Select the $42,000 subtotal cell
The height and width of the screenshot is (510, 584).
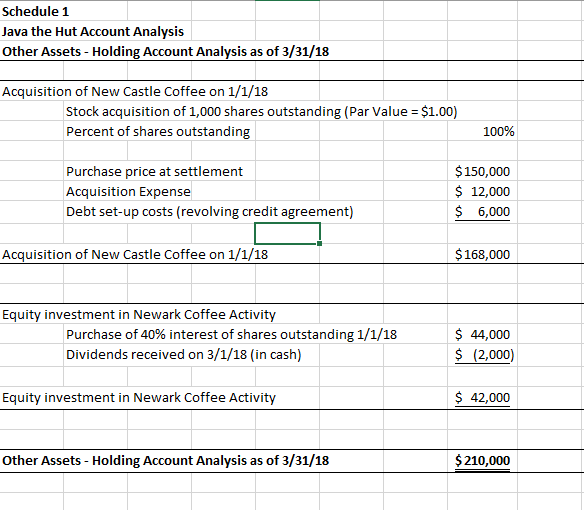click(x=482, y=398)
